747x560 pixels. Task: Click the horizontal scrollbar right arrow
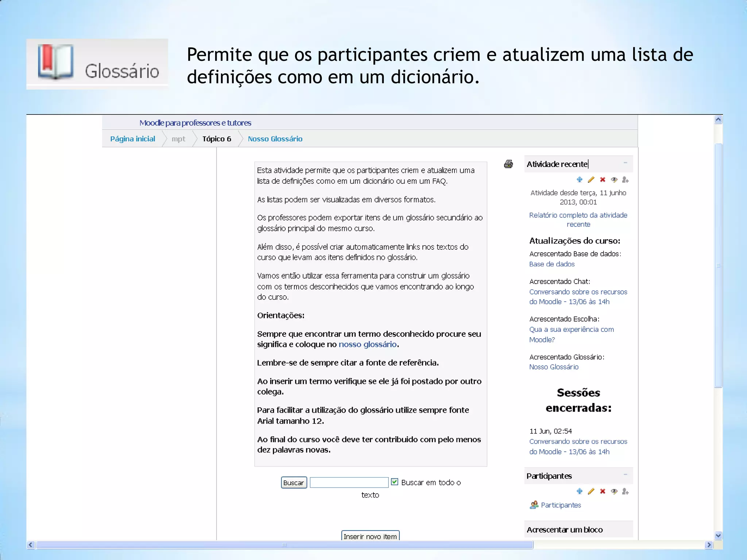(x=709, y=545)
